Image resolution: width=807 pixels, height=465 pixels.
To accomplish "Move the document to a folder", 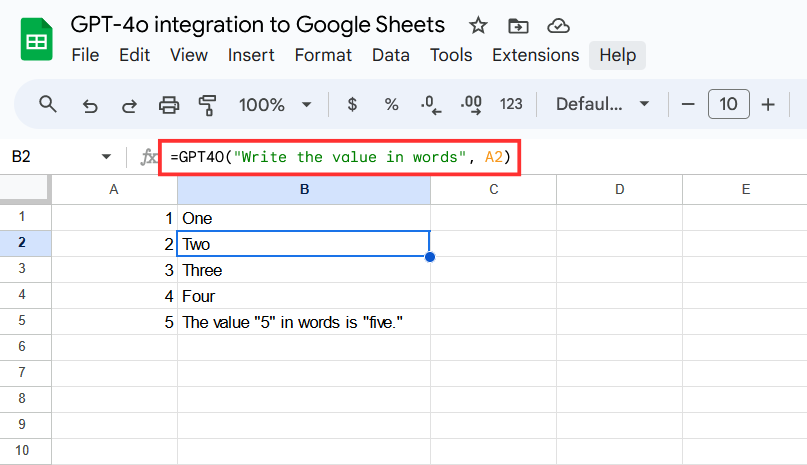I will coord(518,25).
